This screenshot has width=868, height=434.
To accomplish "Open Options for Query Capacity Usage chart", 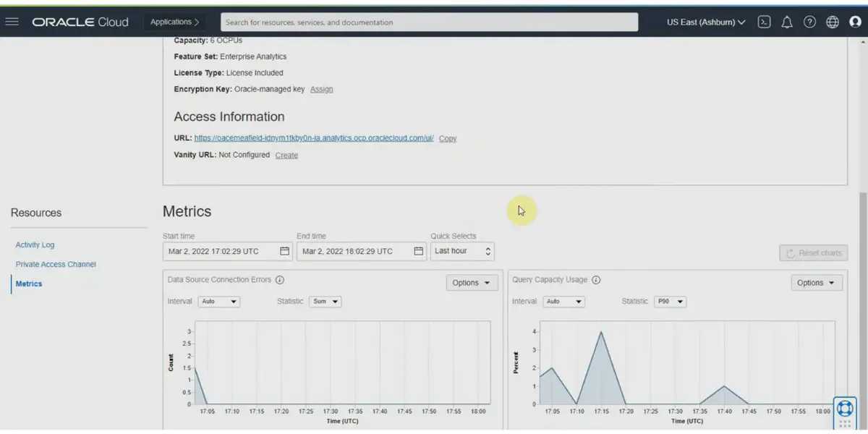I will (817, 283).
